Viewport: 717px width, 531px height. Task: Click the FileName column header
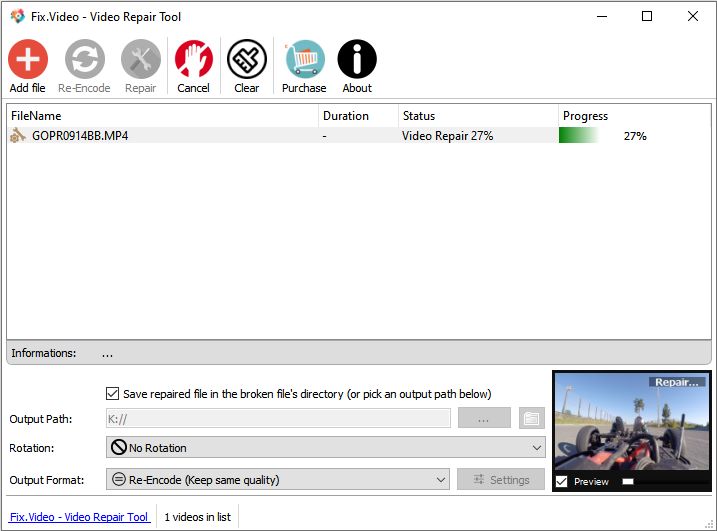coord(162,116)
